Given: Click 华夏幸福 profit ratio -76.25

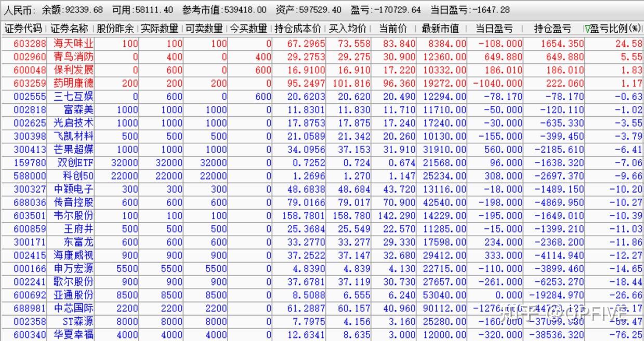Looking at the screenshot, I should click(x=627, y=335).
